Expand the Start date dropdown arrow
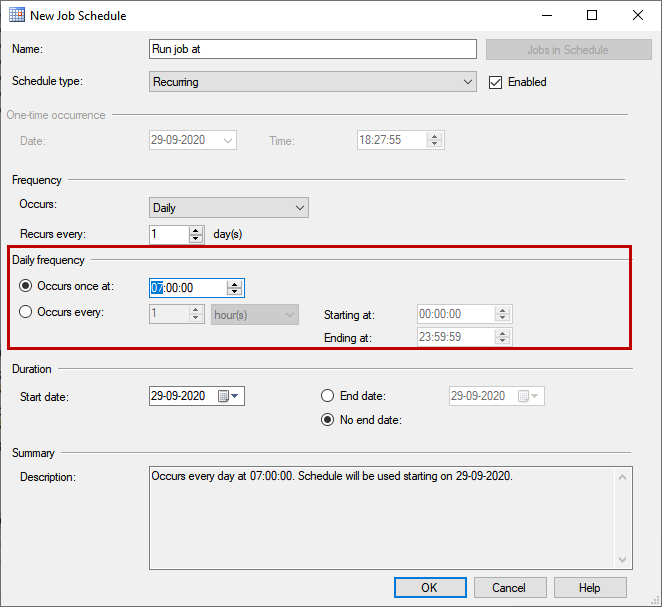The height and width of the screenshot is (607, 662). (235, 396)
